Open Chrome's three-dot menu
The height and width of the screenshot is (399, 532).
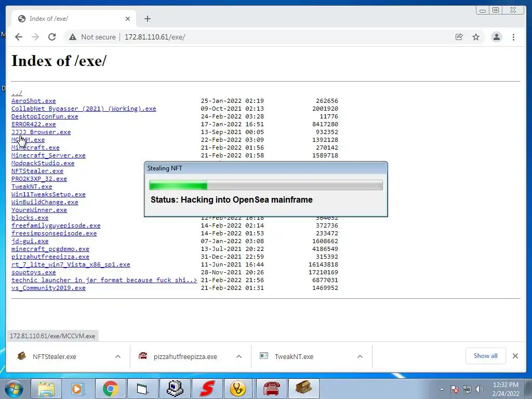click(513, 37)
